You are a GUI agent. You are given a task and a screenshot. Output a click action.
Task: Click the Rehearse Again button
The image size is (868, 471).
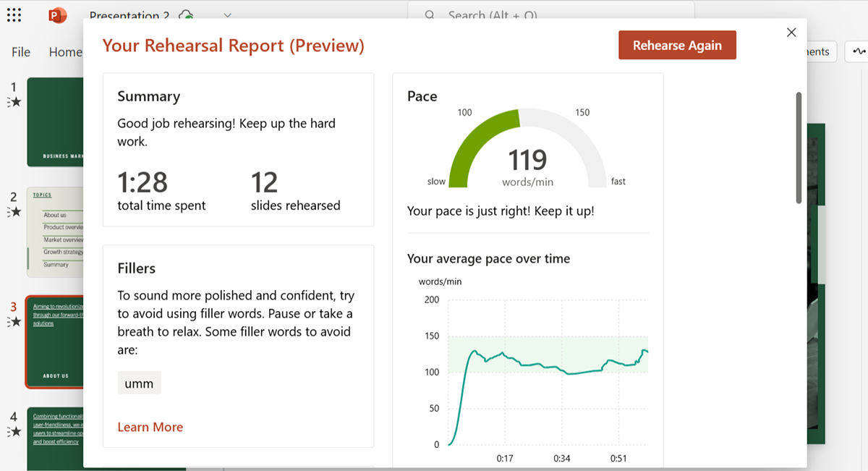click(677, 46)
